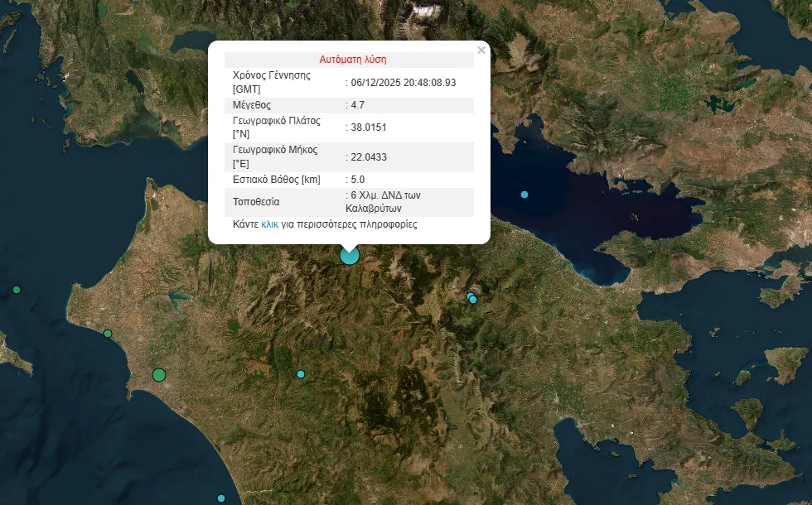Click the latitude value 38.0151
This screenshot has height=505, width=812.
point(369,127)
